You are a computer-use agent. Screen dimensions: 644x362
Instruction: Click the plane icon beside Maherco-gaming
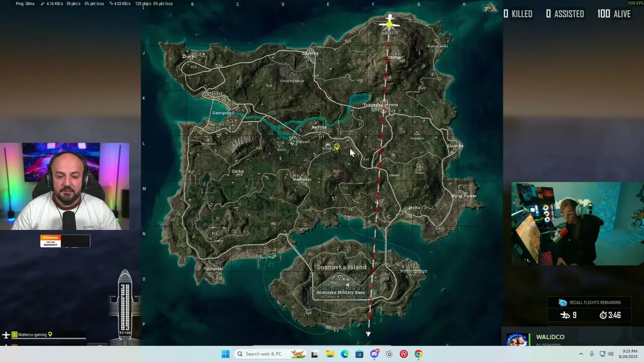pos(6,335)
